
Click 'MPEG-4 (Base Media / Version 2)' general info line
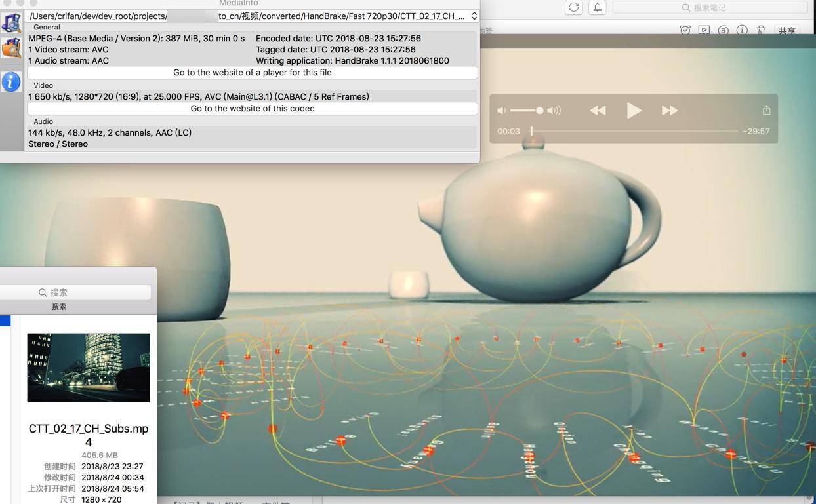[x=136, y=39]
